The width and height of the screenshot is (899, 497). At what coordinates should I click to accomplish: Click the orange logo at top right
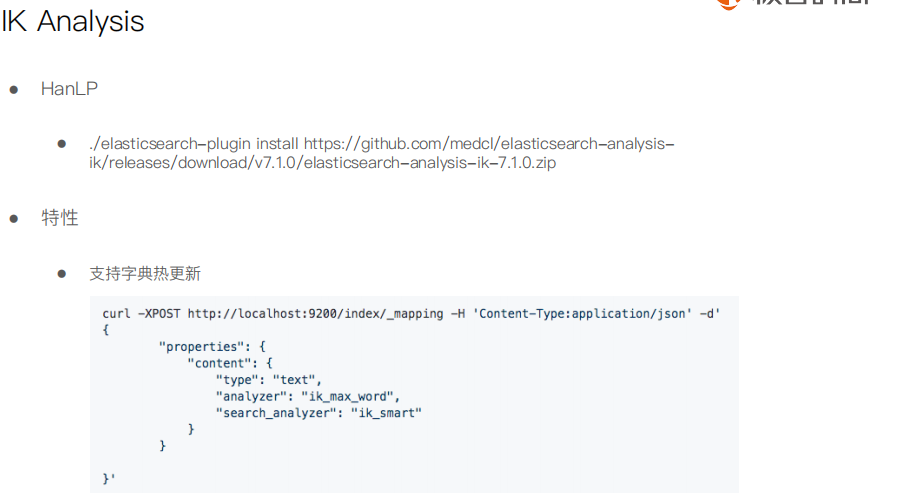tap(729, 4)
